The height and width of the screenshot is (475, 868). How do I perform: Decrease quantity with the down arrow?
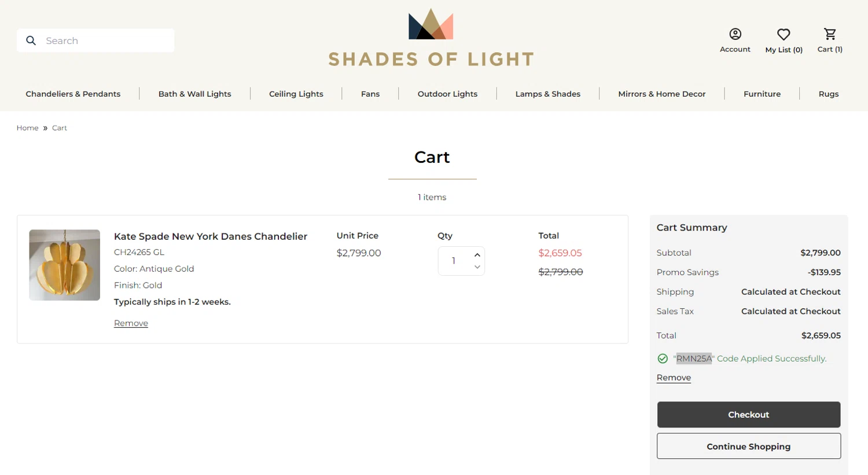click(477, 267)
